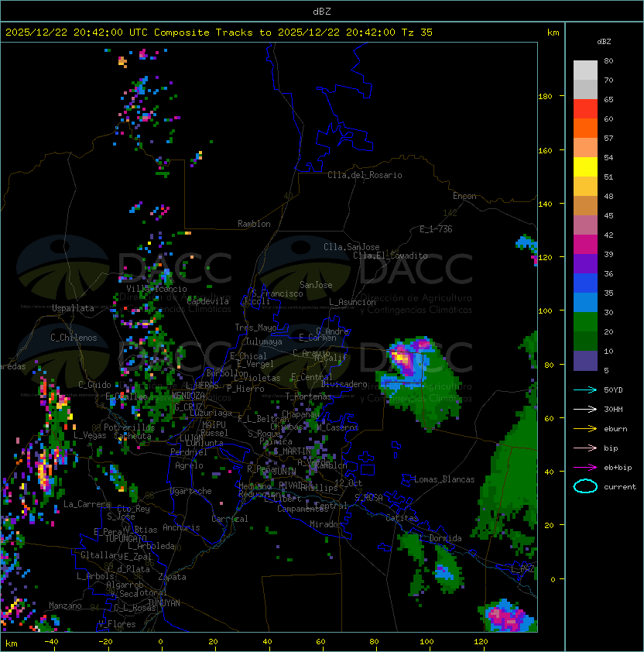Viewport: 644px width, 652px height.
Task: Click the current legend label
Action: (x=620, y=487)
